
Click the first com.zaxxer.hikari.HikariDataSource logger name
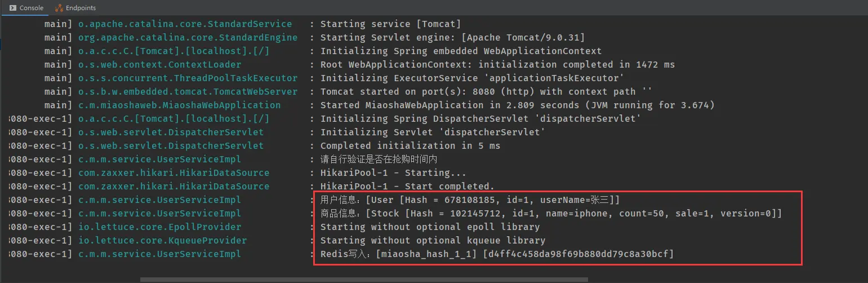(x=173, y=173)
